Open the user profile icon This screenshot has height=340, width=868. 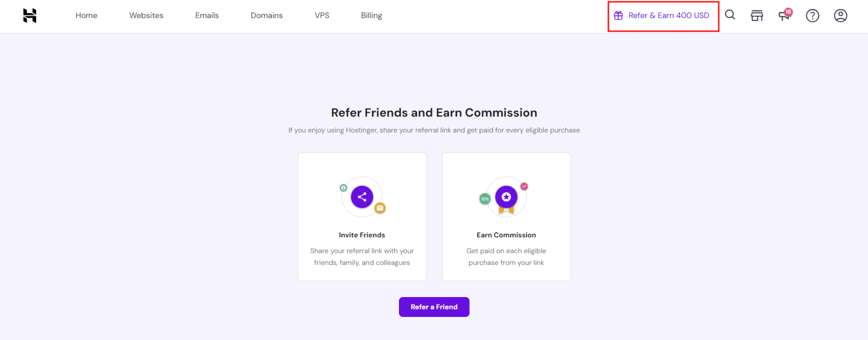(840, 16)
